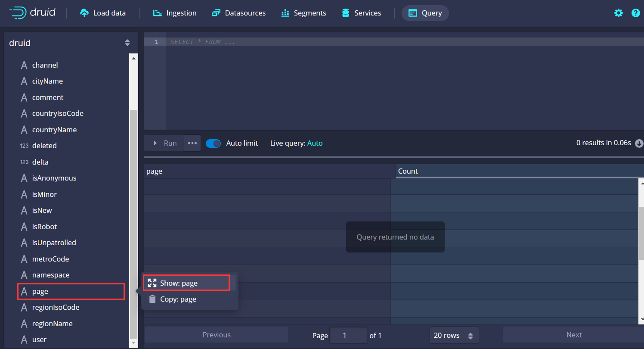Select the Query tab
Image resolution: width=644 pixels, height=349 pixels.
[x=425, y=13]
